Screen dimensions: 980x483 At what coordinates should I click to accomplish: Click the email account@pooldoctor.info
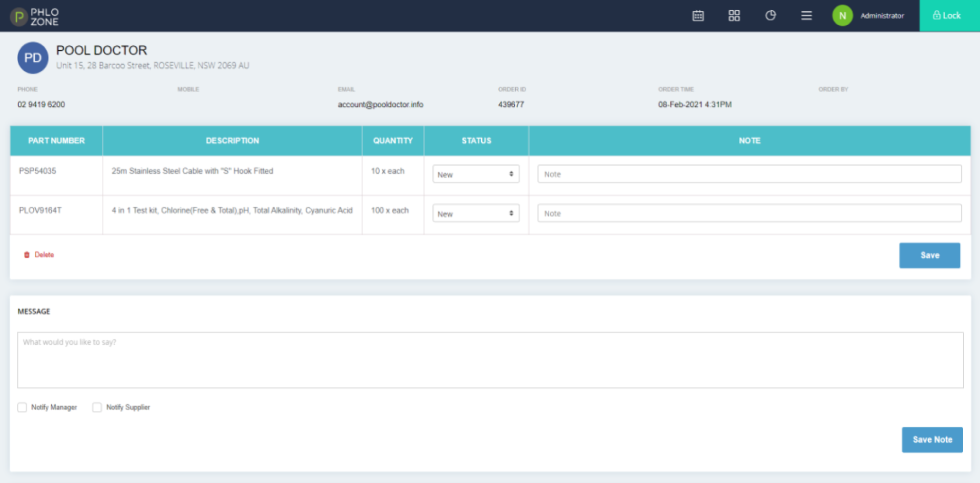(x=380, y=105)
